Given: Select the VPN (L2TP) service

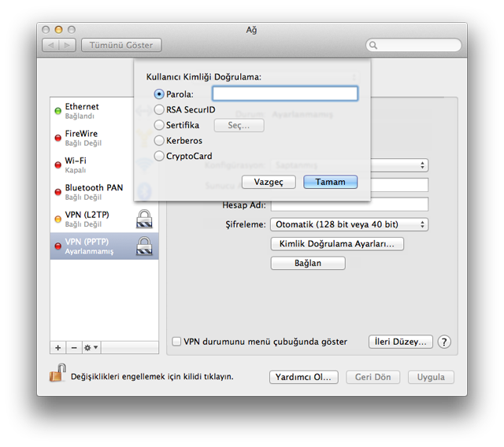Looking at the screenshot, I should click(x=104, y=219).
